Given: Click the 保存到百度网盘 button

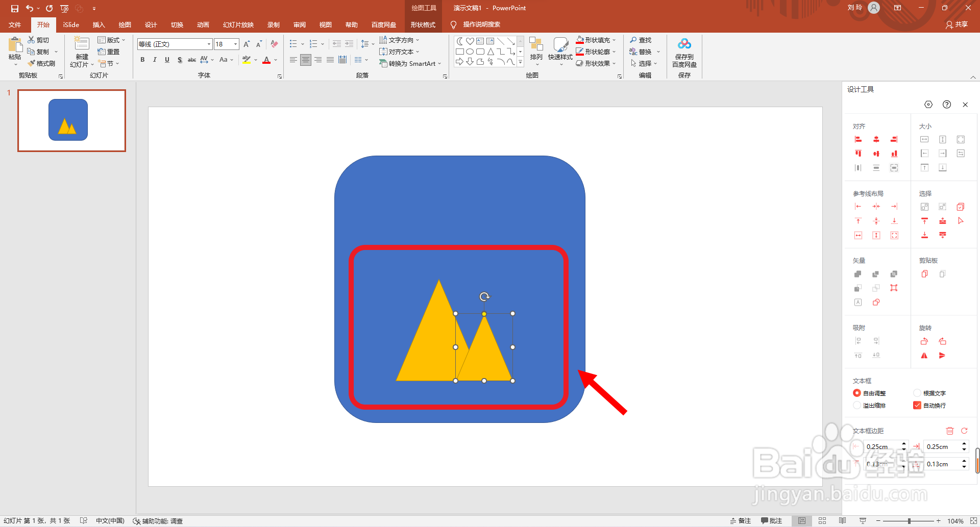Looking at the screenshot, I should click(684, 53).
